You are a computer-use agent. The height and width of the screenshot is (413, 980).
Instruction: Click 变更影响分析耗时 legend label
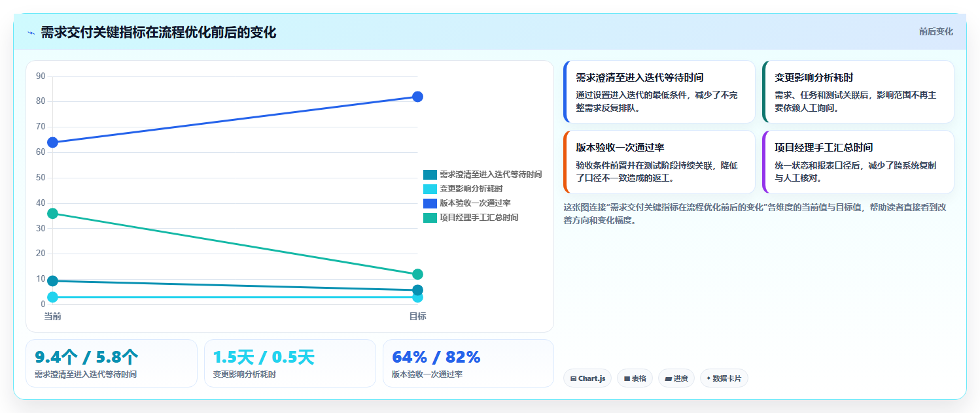point(471,189)
